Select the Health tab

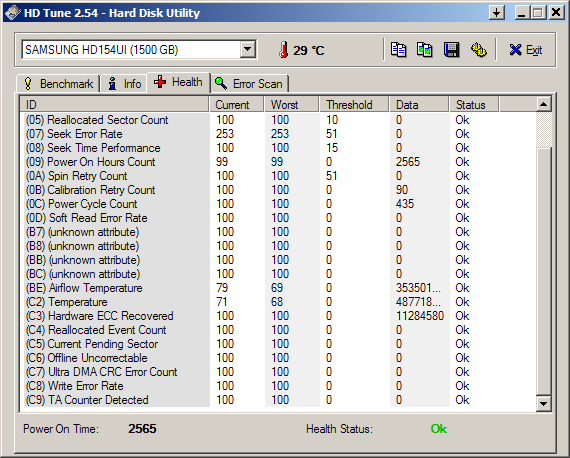click(178, 83)
